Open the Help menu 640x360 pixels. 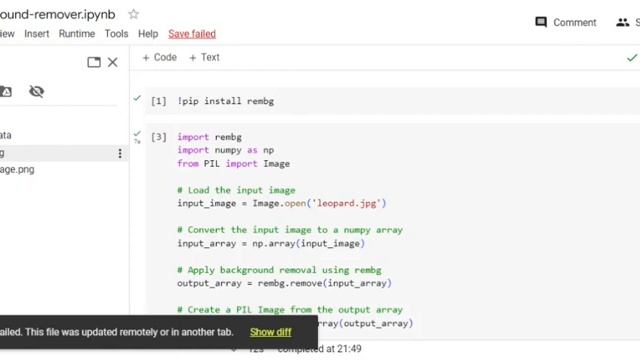tap(148, 34)
